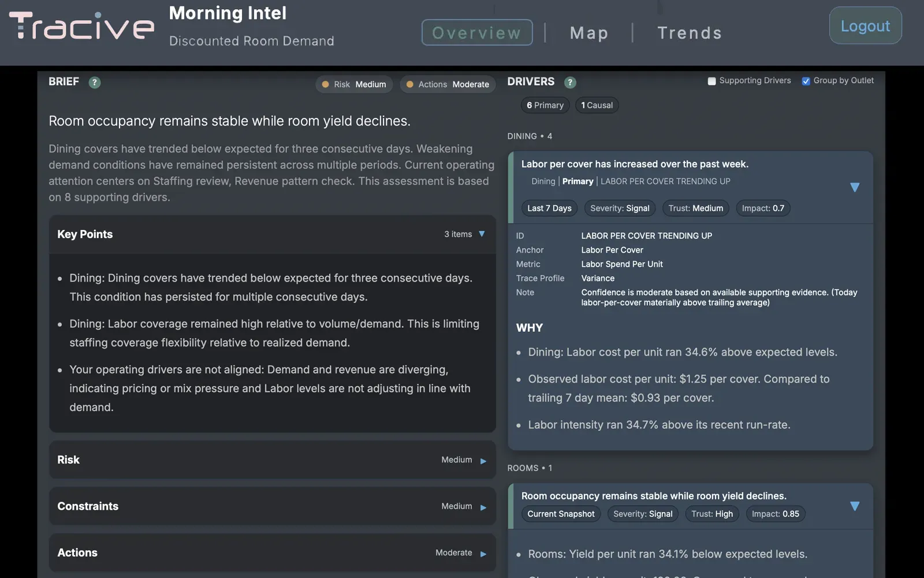Select the 1 Causal filter chip
This screenshot has height=578, width=924.
tap(597, 105)
